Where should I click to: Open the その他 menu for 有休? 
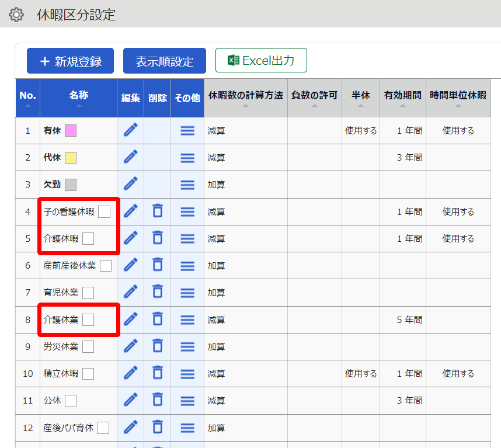tap(187, 131)
